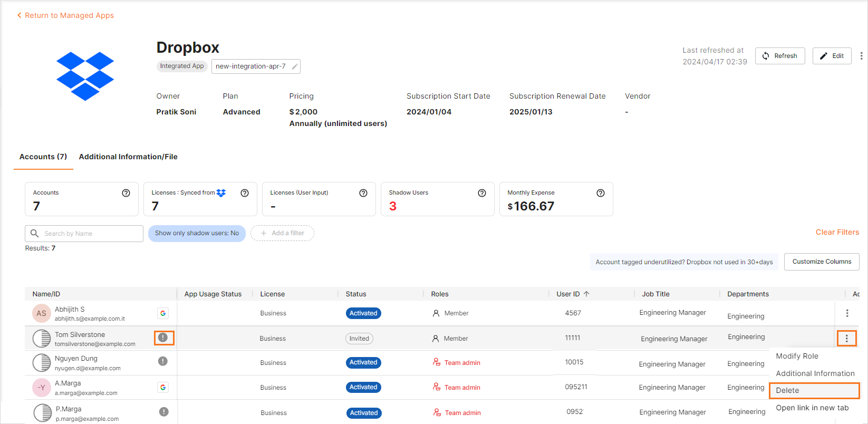Click License column header
Viewport: 868px width, 424px height.
[x=272, y=294]
